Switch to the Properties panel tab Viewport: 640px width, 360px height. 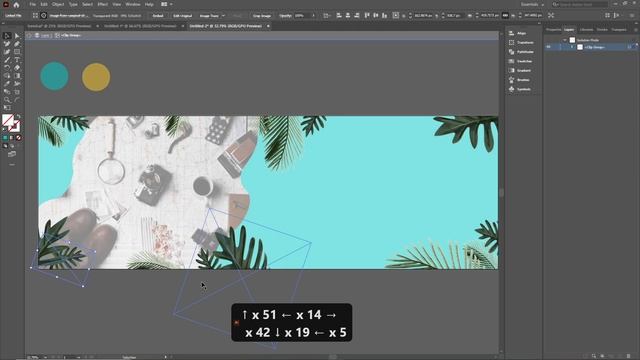point(553,30)
